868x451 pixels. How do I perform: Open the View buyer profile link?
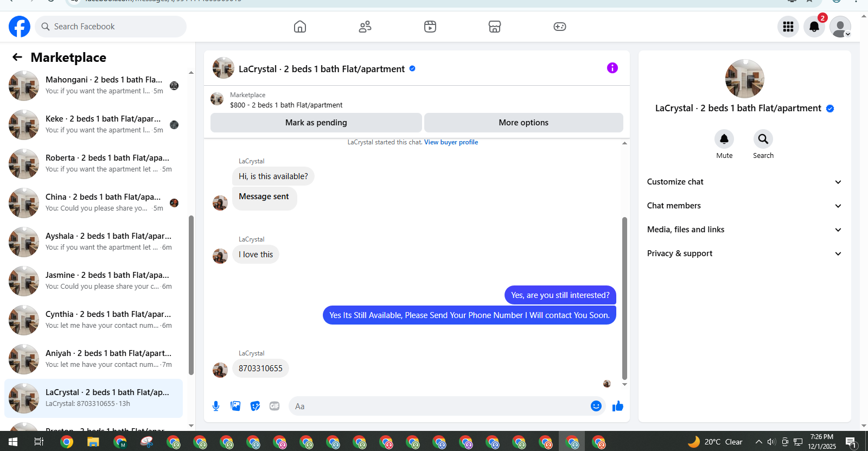pyautogui.click(x=451, y=142)
